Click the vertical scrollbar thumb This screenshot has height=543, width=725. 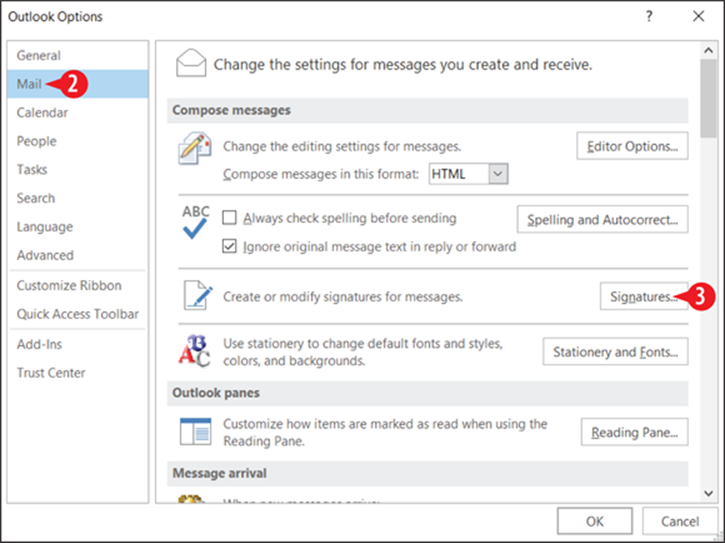click(x=708, y=98)
